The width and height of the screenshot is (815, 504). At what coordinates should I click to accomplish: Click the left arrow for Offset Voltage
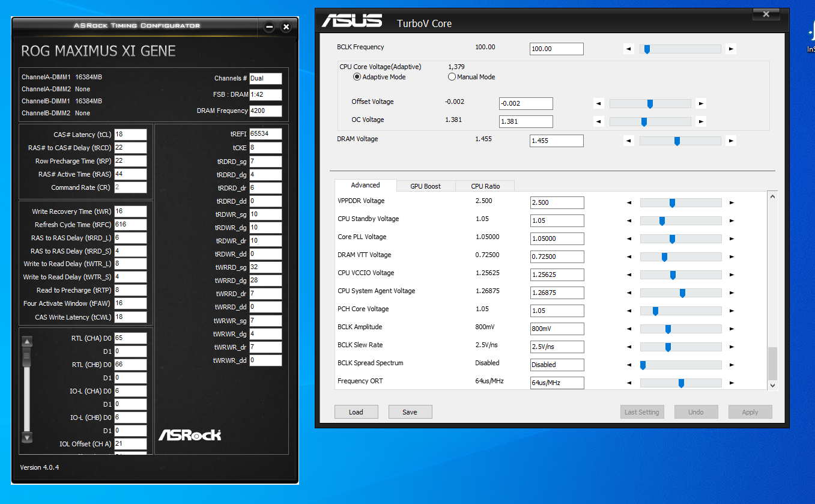click(x=598, y=104)
